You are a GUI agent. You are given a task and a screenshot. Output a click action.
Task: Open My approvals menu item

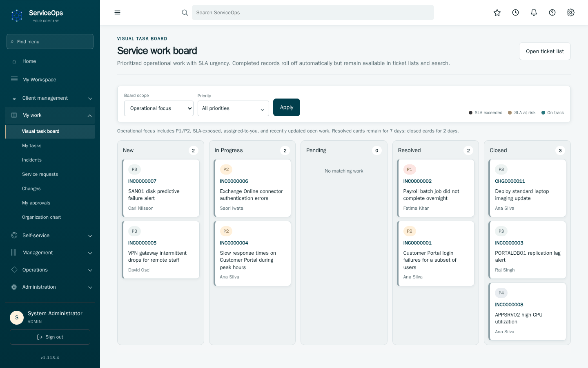(x=50, y=203)
